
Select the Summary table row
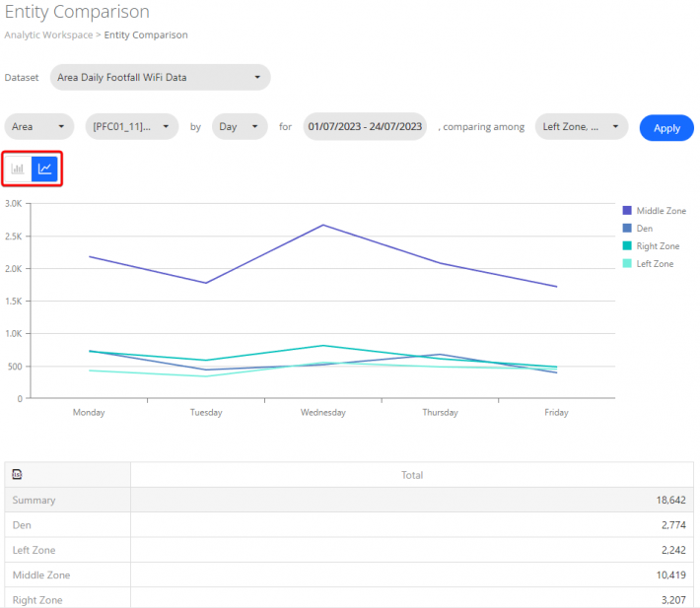click(35, 500)
